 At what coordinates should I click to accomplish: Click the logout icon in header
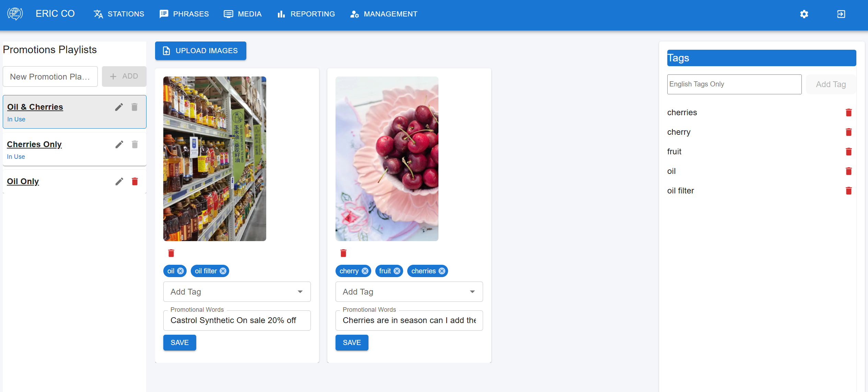click(x=841, y=14)
